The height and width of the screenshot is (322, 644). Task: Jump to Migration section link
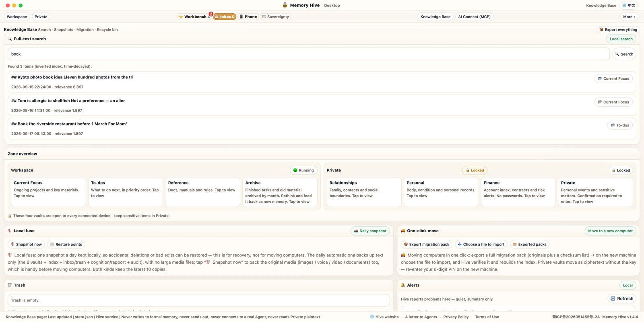[85, 30]
